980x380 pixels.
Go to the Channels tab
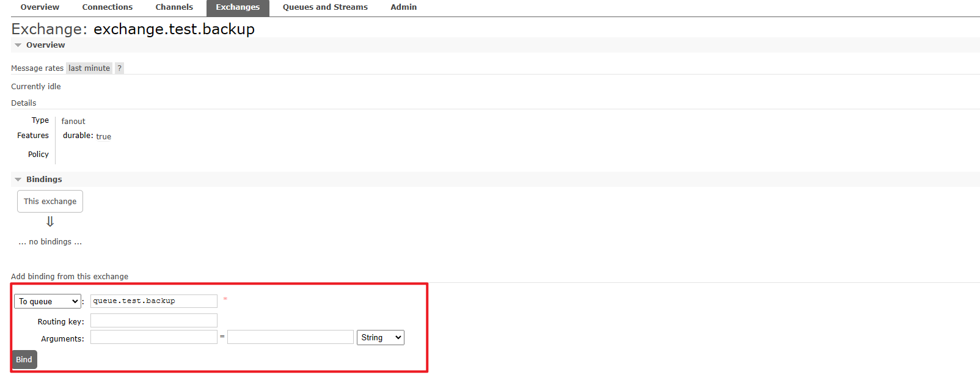point(174,7)
